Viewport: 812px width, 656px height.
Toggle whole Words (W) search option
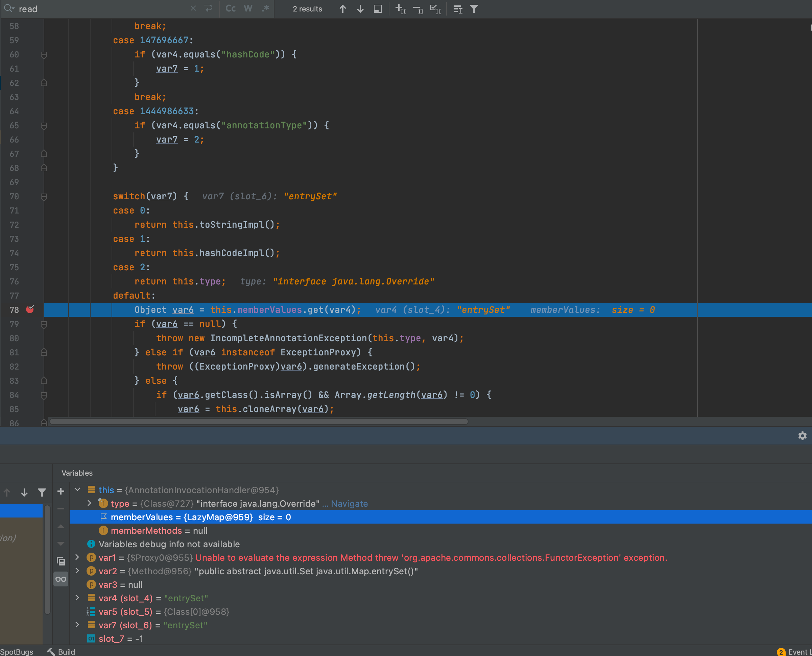(248, 8)
